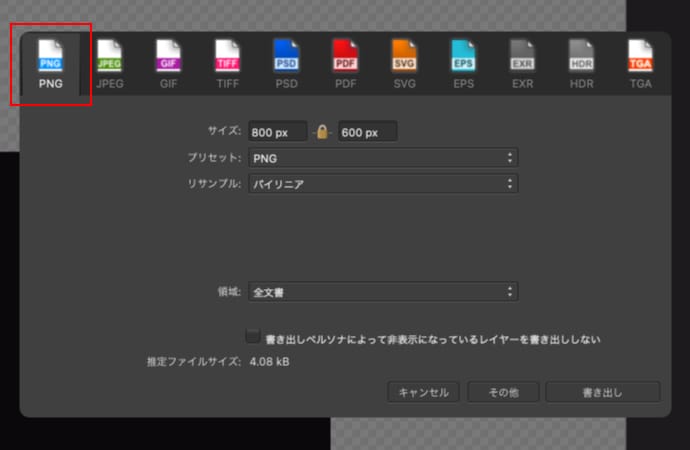Open the 領域 dropdown showing 全文書
This screenshot has height=450, width=690.
click(382, 292)
